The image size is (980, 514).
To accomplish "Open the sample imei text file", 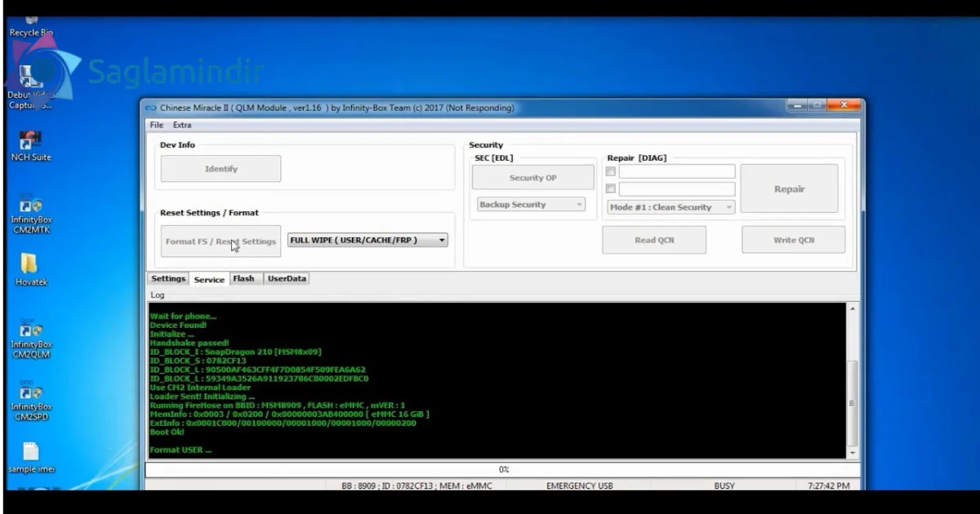I will pos(30,459).
